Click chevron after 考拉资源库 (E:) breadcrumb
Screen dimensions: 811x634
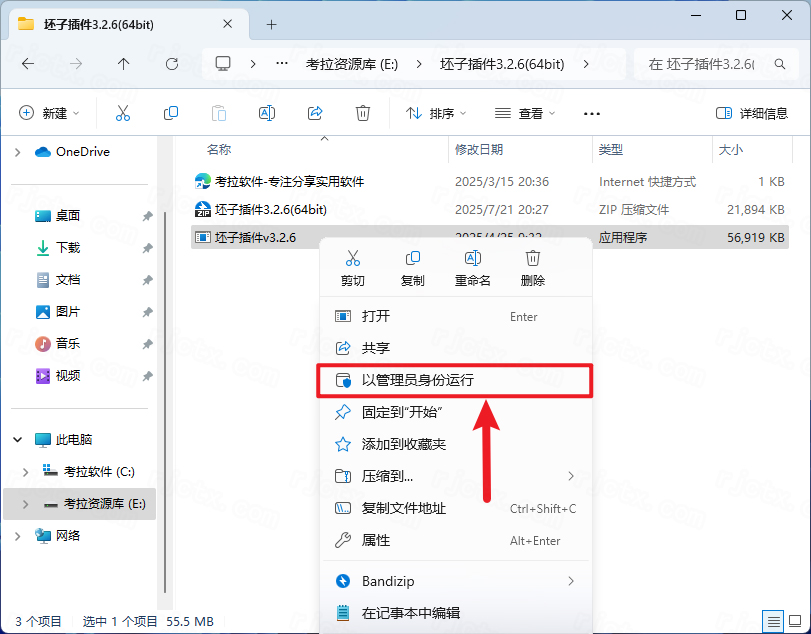pyautogui.click(x=419, y=64)
